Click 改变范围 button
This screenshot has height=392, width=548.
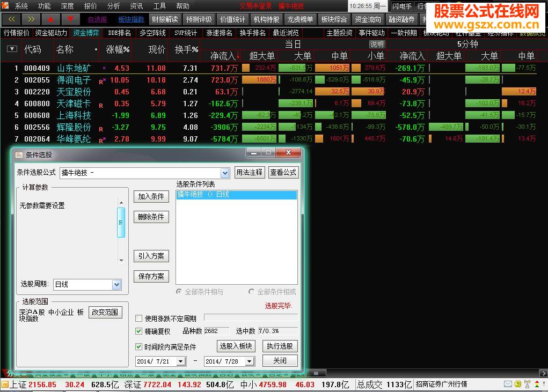(x=105, y=312)
